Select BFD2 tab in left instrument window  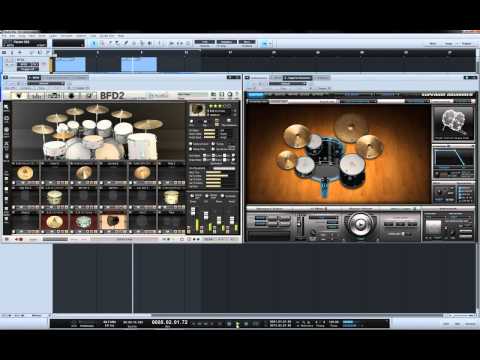pos(34,78)
